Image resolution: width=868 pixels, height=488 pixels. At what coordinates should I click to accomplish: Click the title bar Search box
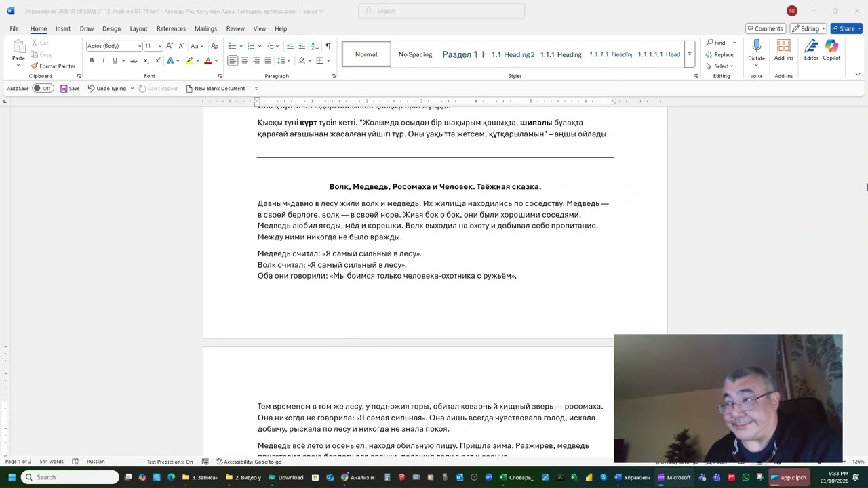click(441, 11)
